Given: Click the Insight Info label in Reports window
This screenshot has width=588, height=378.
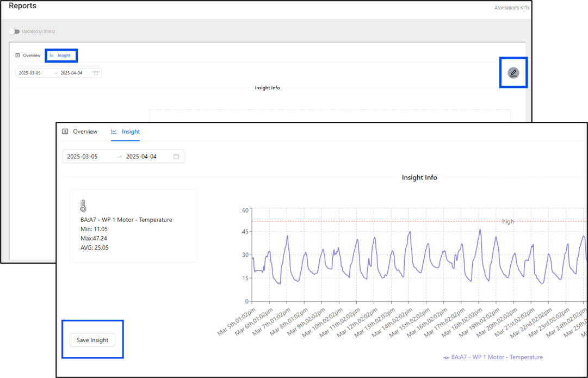Looking at the screenshot, I should point(268,88).
